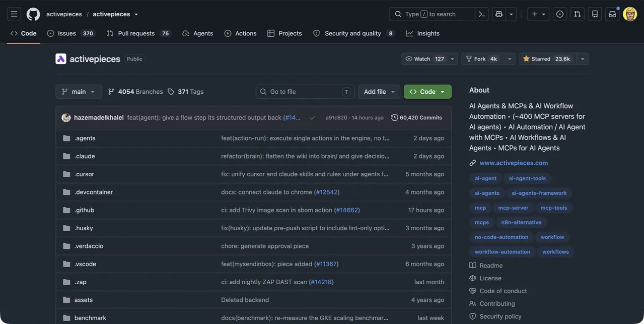Open the issues icon in header
This screenshot has width=644, height=324.
point(560,14)
